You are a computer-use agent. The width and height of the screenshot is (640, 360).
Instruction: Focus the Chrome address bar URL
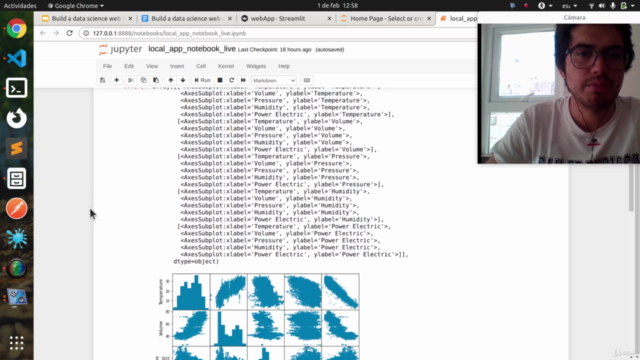pos(169,33)
